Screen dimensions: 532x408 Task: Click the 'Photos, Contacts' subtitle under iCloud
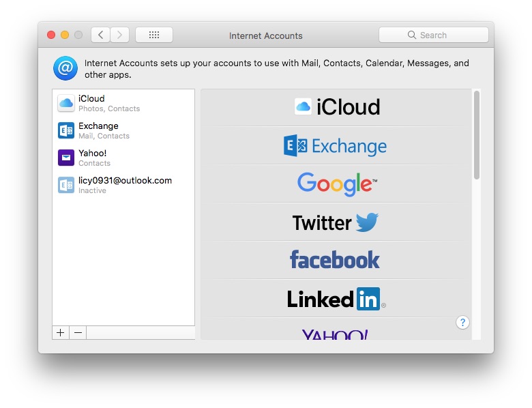point(109,108)
